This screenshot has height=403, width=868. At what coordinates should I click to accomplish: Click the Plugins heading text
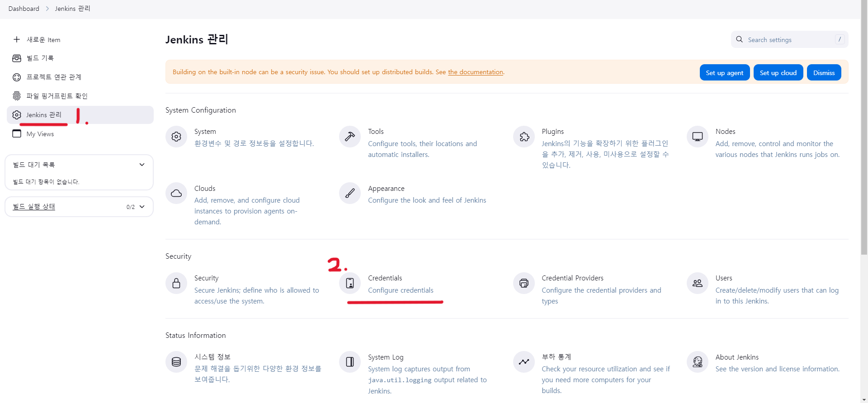[x=553, y=132]
